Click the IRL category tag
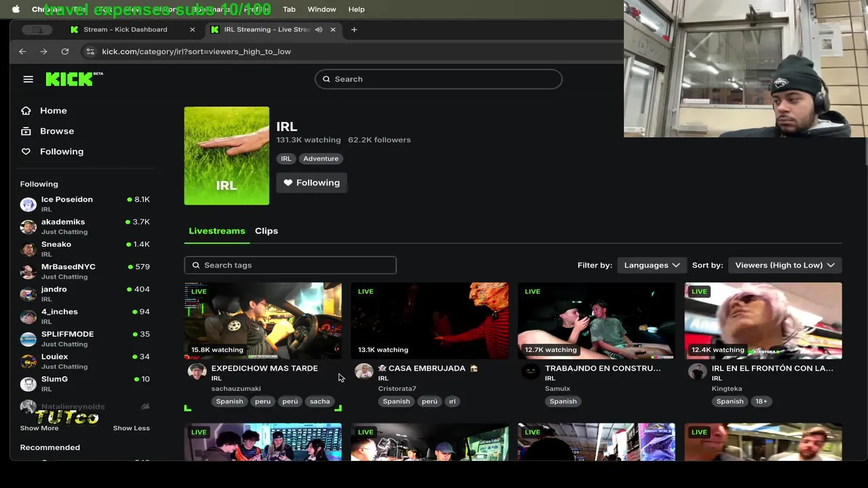 click(x=286, y=159)
